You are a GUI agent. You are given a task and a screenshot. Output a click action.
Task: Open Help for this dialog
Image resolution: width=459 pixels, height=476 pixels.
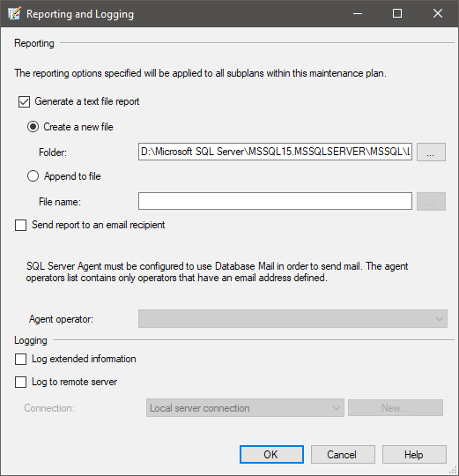(x=414, y=455)
